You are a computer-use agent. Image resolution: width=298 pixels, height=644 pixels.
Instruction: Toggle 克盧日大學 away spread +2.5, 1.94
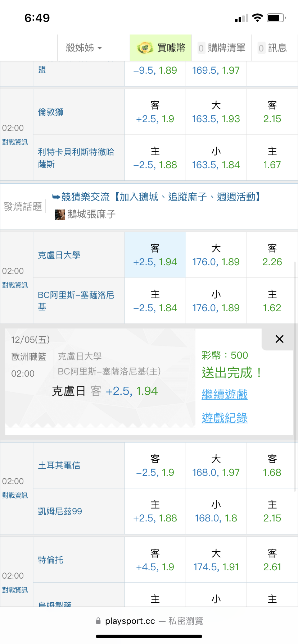click(x=155, y=255)
